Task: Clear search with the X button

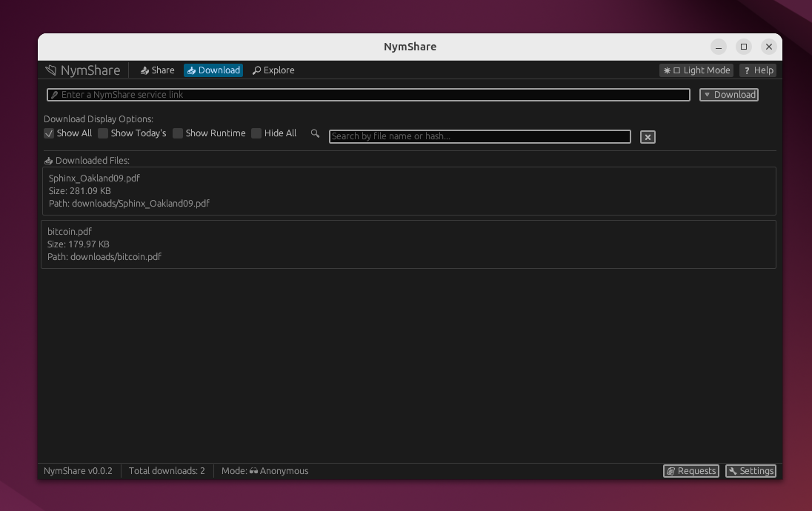Action: pos(648,137)
